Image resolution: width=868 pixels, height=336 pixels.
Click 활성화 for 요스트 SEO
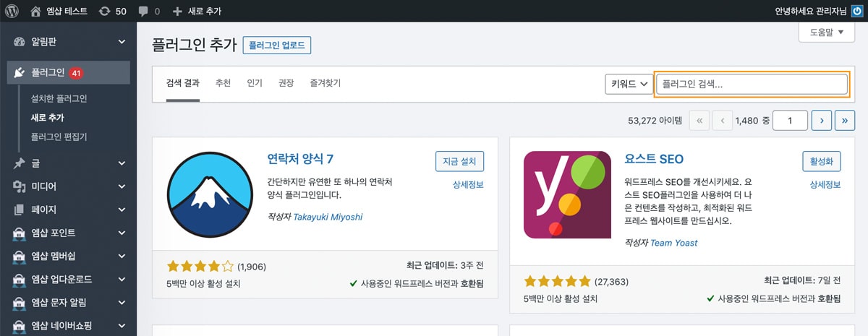(x=822, y=161)
